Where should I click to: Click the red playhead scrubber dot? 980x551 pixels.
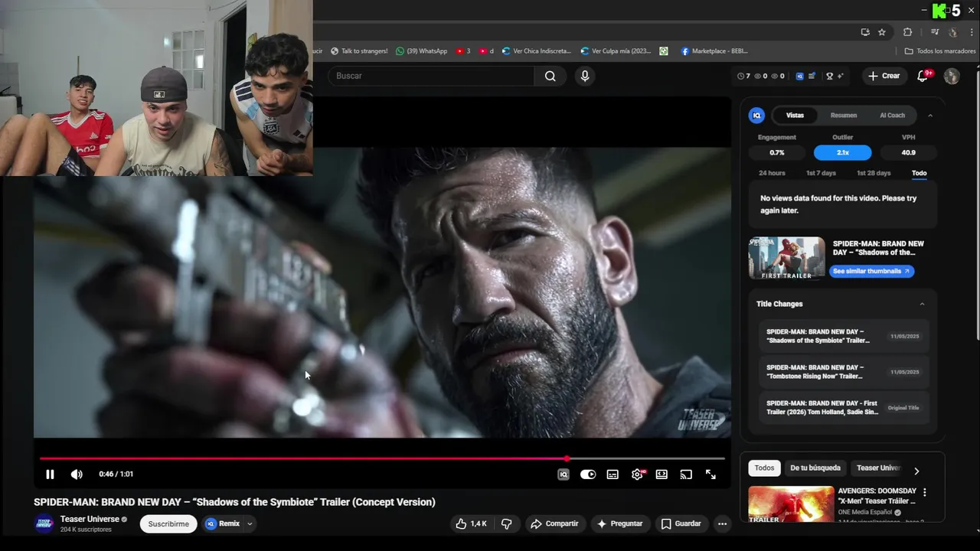(567, 459)
